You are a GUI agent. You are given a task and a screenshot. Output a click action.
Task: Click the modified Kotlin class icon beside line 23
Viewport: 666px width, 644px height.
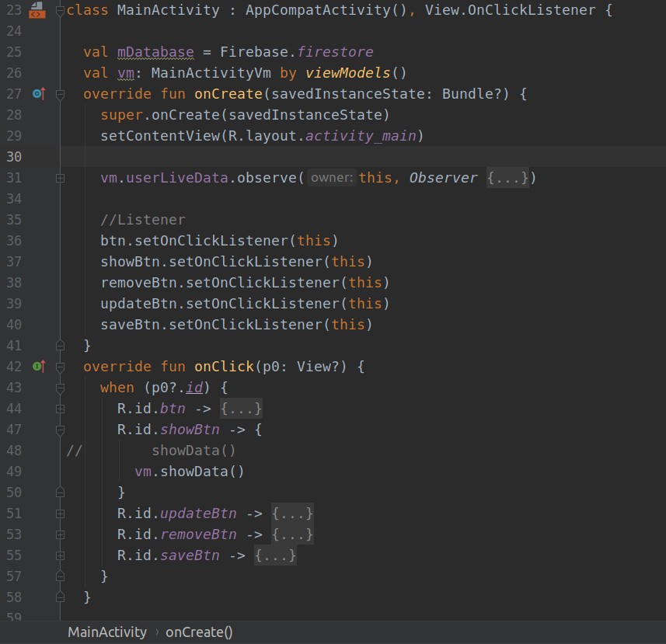pyautogui.click(x=36, y=10)
